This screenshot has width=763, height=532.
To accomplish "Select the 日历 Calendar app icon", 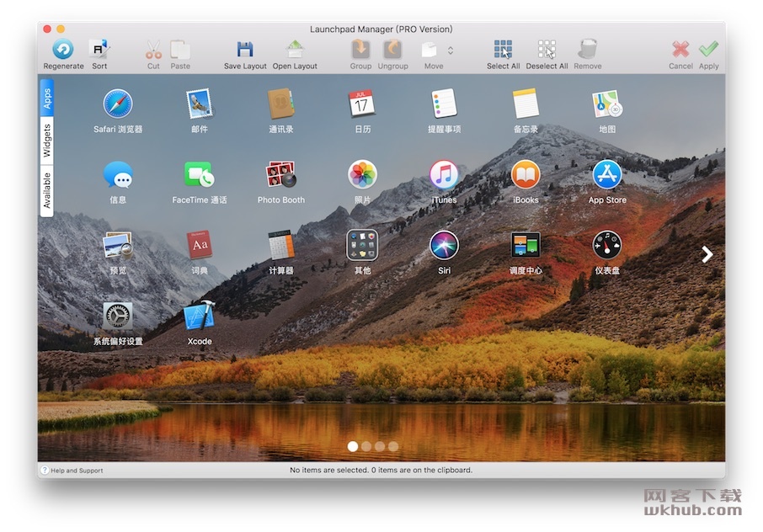I will tap(362, 103).
